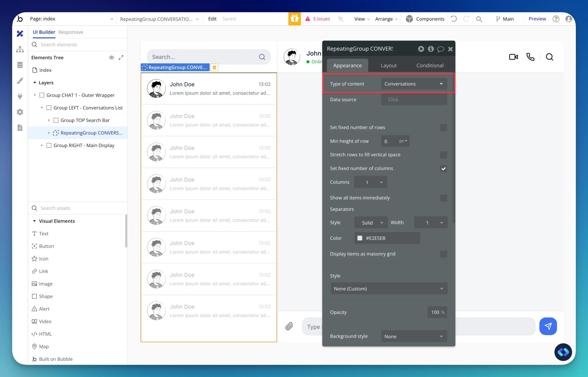Open the Columns count dropdown
Image resolution: width=588 pixels, height=377 pixels.
(x=370, y=182)
